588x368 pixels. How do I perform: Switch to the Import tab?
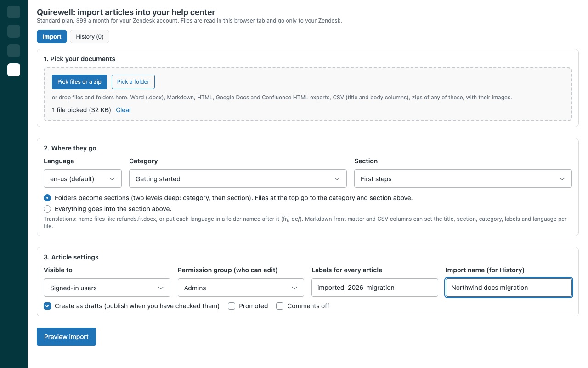(52, 37)
